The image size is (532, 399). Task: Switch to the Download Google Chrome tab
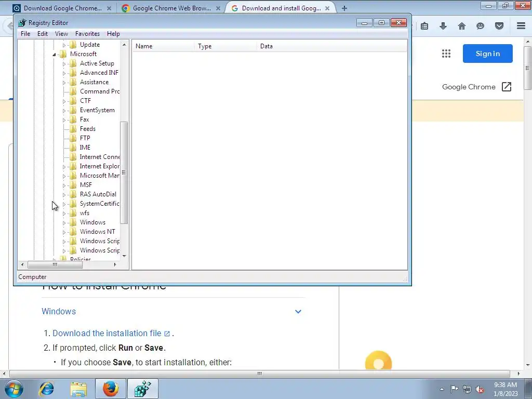pos(62,8)
